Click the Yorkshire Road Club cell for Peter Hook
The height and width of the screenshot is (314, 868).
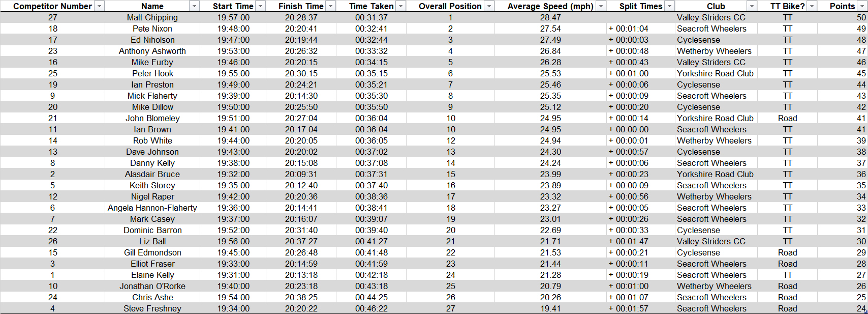click(x=716, y=73)
